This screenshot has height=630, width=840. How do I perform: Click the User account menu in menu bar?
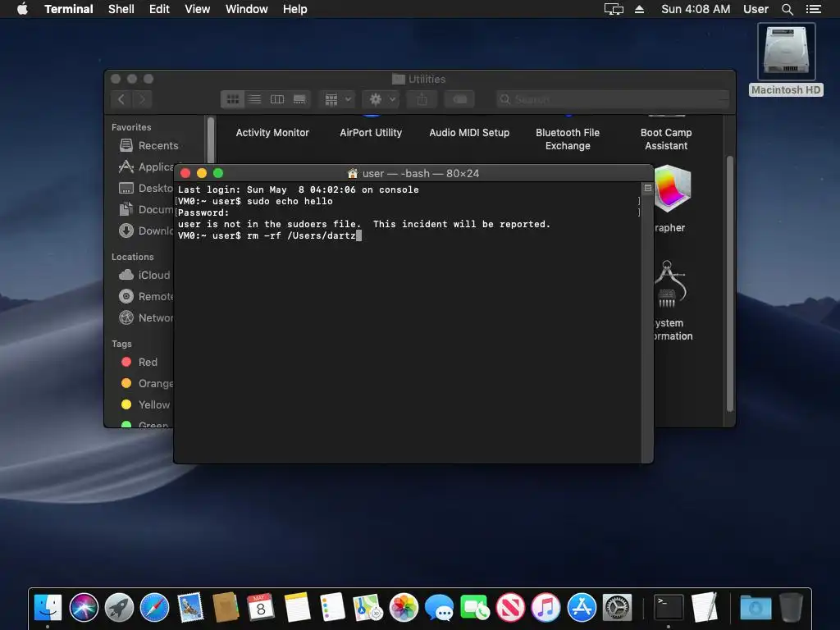(756, 9)
